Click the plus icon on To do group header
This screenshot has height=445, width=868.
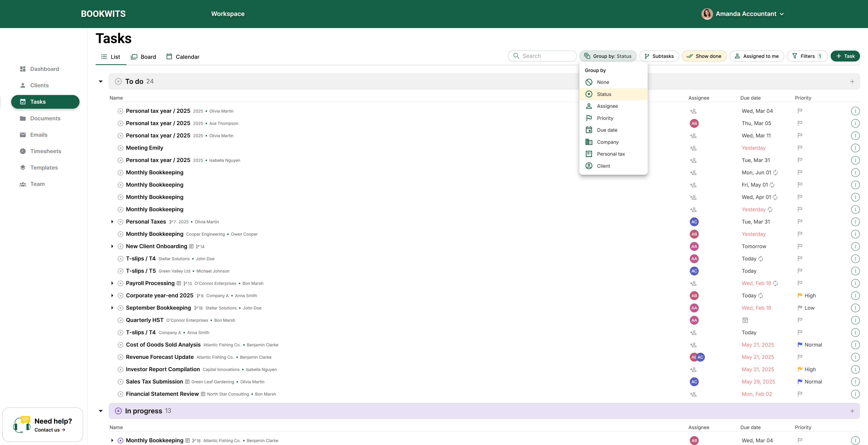pyautogui.click(x=852, y=81)
